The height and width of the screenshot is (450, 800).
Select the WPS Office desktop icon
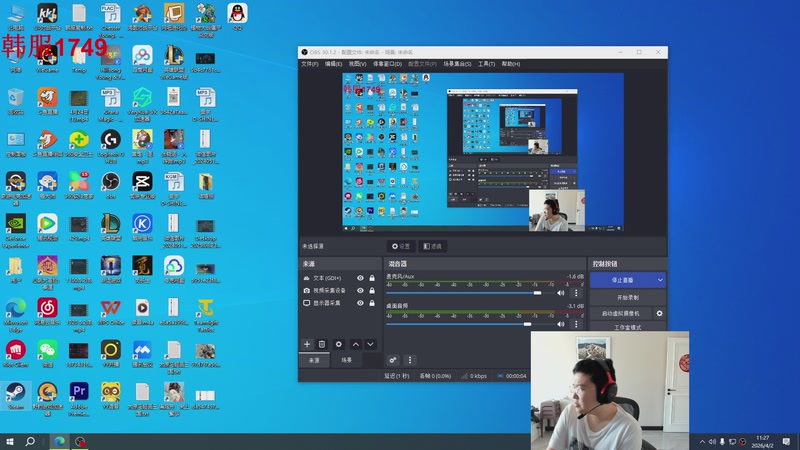pos(111,312)
